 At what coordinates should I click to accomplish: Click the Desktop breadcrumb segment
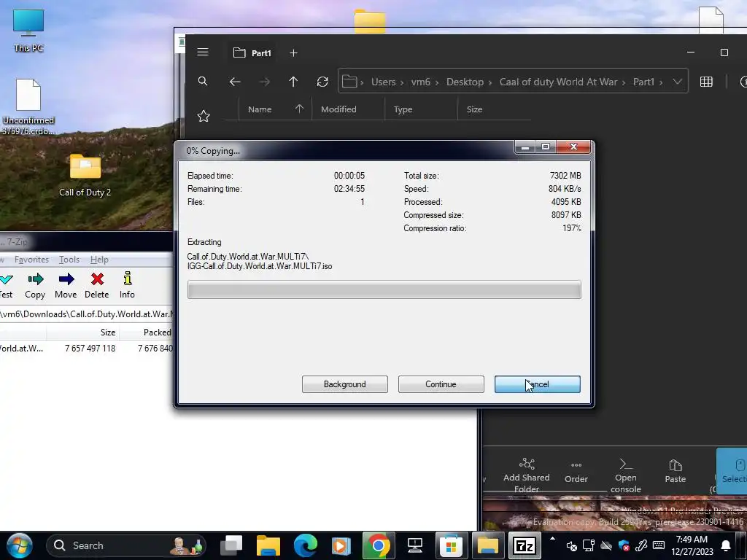pyautogui.click(x=465, y=82)
